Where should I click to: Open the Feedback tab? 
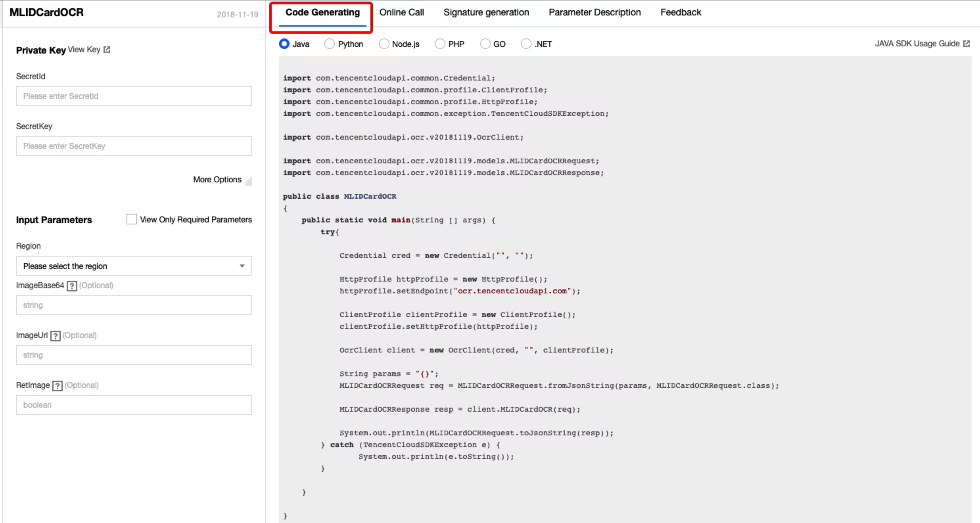[x=680, y=12]
